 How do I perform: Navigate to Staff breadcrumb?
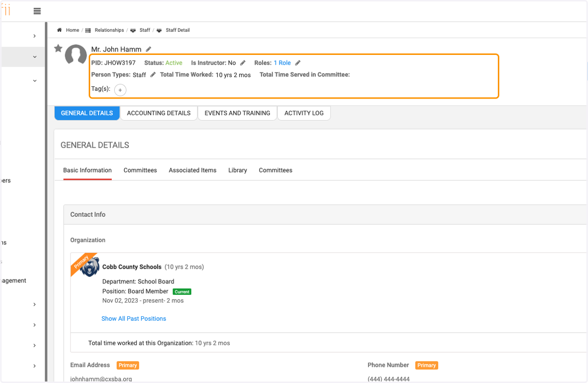pyautogui.click(x=145, y=30)
